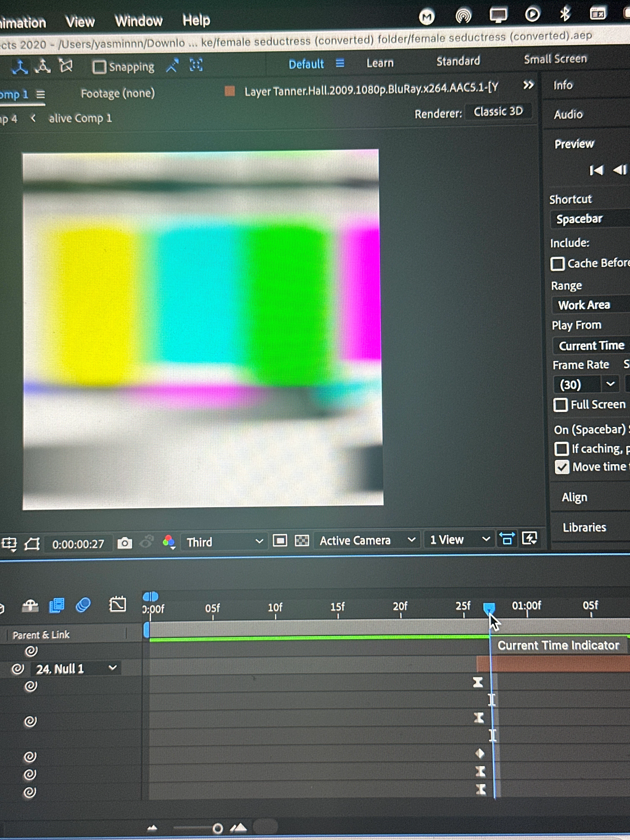
Task: Open the Libraries panel
Action: click(584, 527)
